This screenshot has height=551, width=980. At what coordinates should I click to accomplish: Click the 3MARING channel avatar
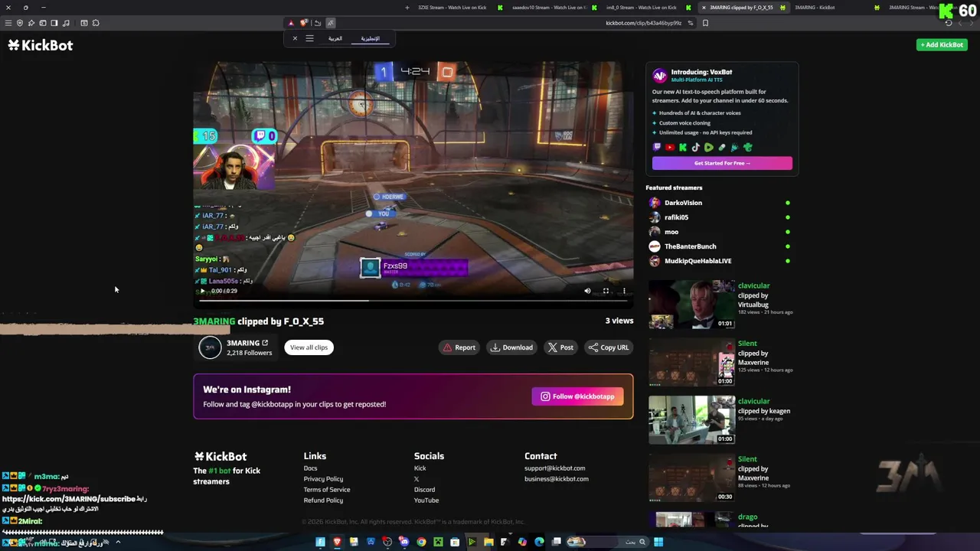(x=210, y=347)
